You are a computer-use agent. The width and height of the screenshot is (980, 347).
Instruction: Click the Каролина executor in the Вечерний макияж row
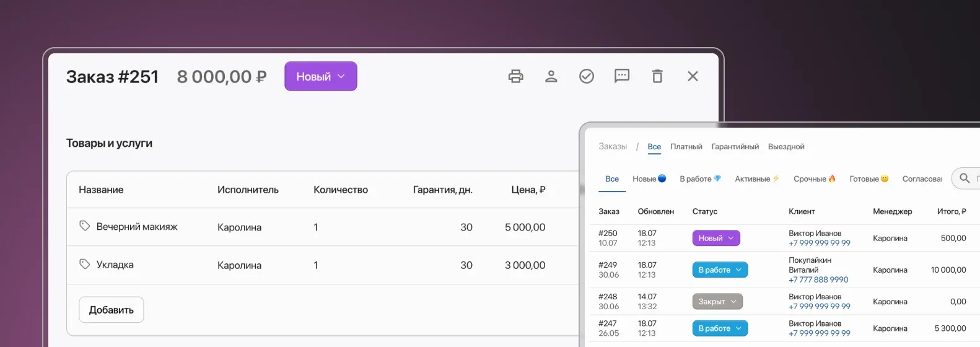(x=239, y=227)
